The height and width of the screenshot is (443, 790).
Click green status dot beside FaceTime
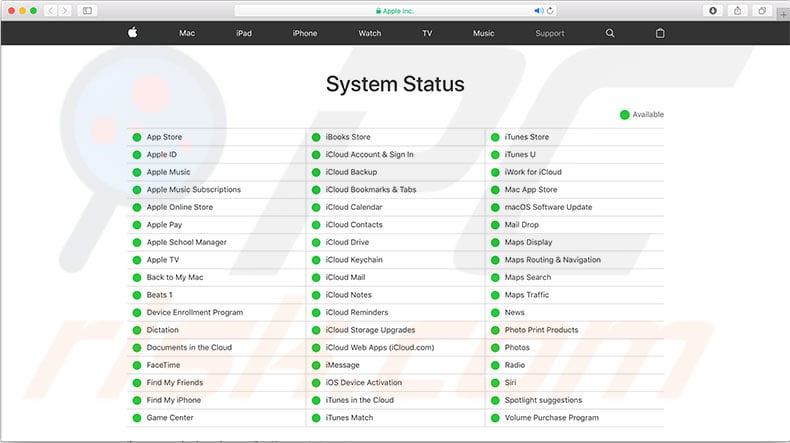[137, 365]
